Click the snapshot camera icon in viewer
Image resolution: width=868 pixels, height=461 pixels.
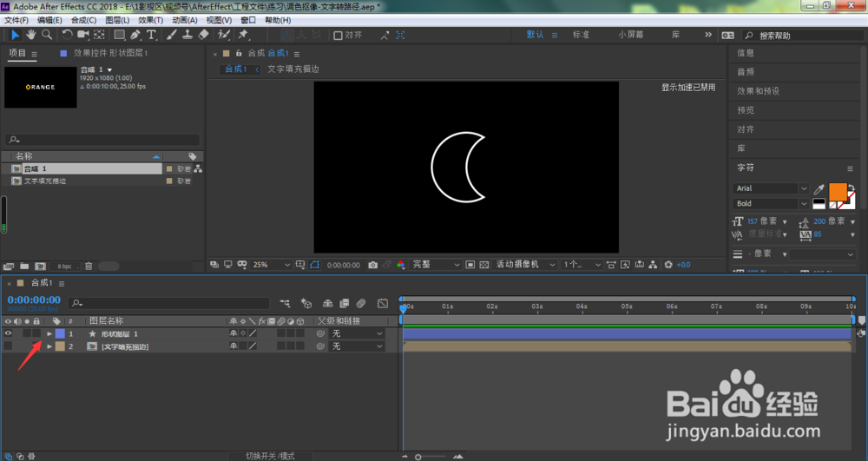(x=372, y=265)
